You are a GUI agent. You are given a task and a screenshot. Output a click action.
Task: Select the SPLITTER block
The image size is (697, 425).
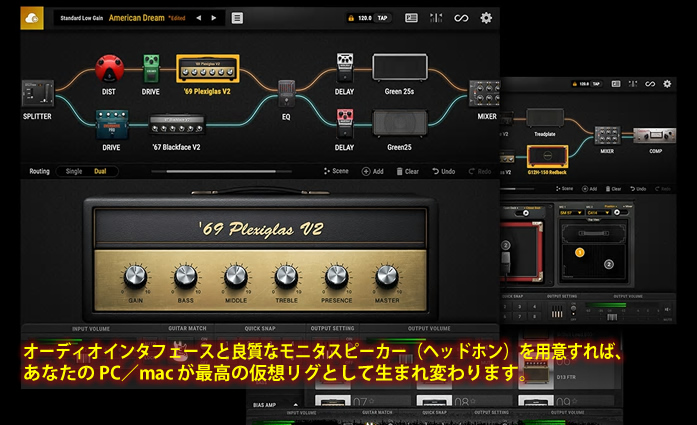[x=38, y=93]
